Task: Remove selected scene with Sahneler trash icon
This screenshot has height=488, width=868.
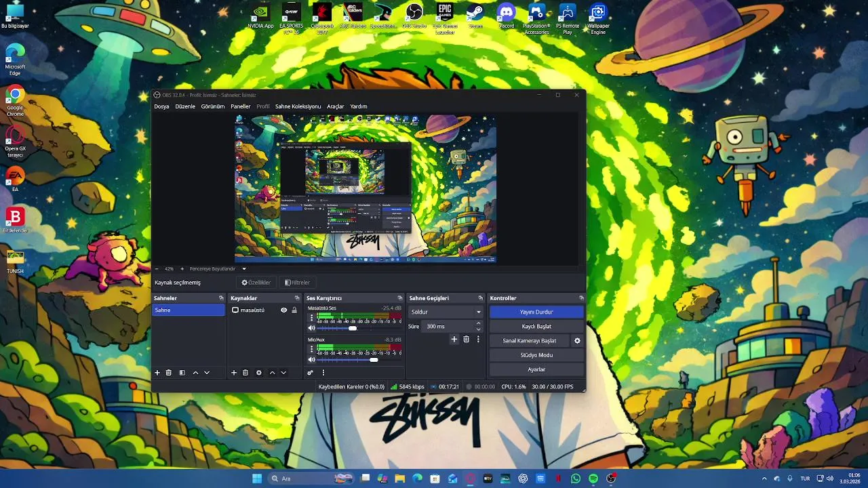Action: pos(169,373)
